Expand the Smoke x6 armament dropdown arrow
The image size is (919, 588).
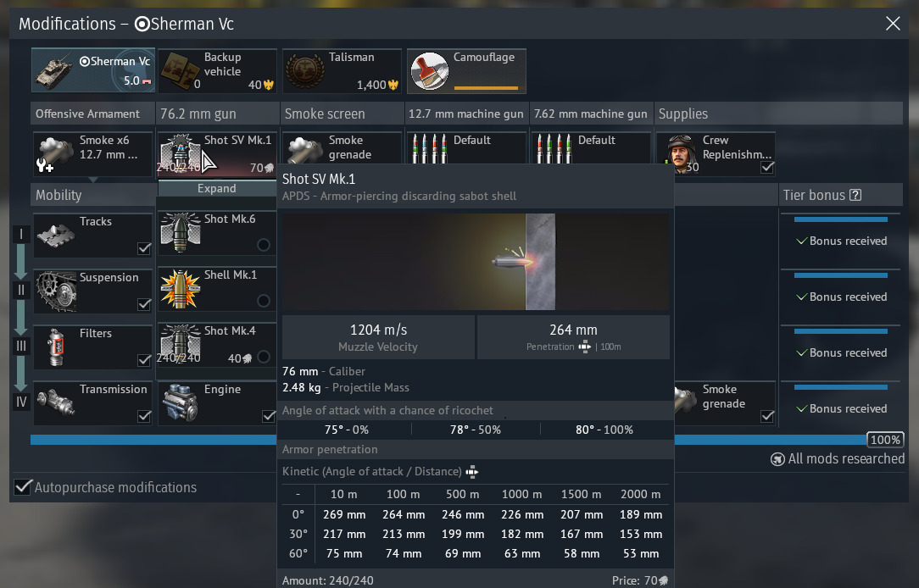[x=93, y=180]
